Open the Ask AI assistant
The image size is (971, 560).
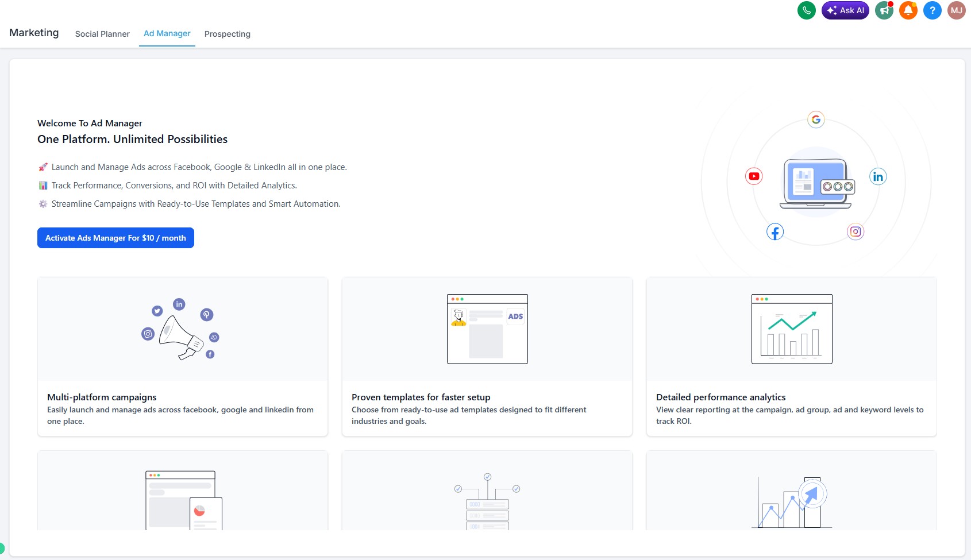click(845, 10)
